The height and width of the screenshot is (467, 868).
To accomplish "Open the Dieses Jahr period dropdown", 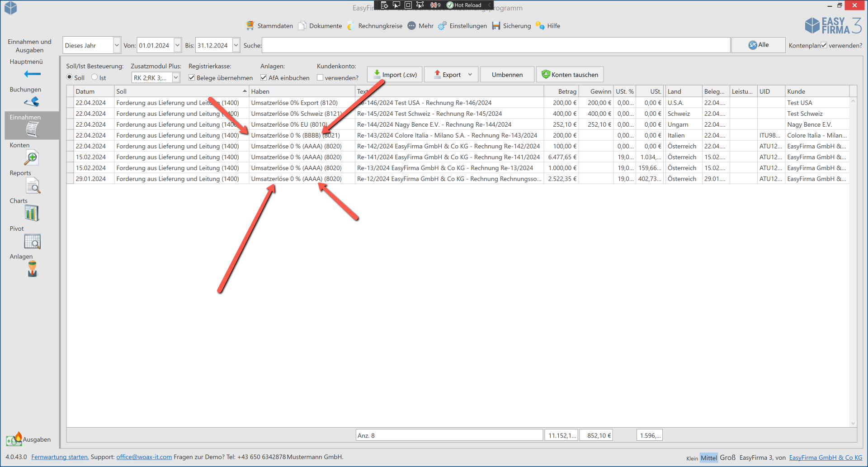I will click(117, 45).
